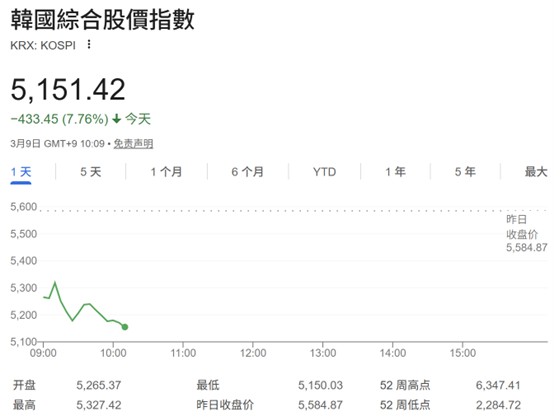Viewport: 554px width, 416px height.
Task: Click the 昨日收盘价 table value 5,584.87
Action: point(320,405)
